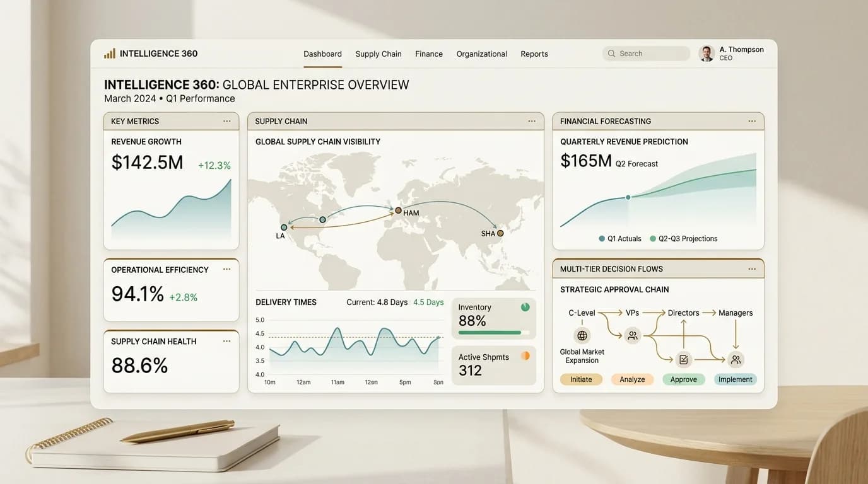868x484 pixels.
Task: Select the unlabeled central US map node
Action: click(x=323, y=219)
